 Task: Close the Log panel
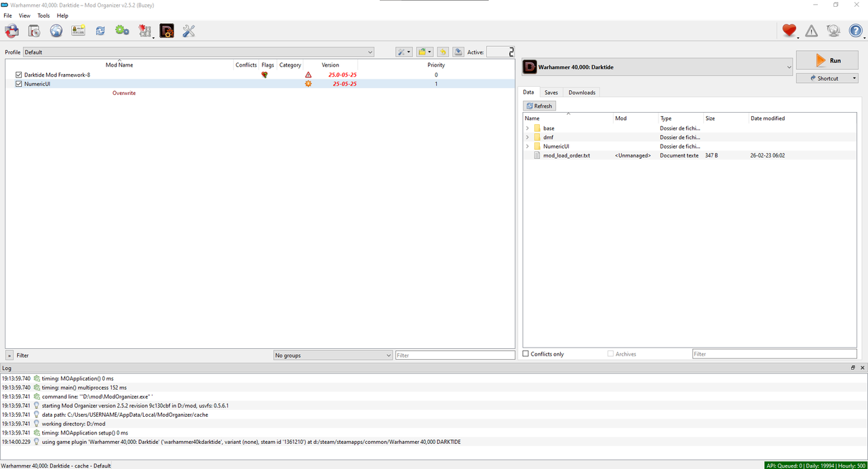(x=863, y=368)
